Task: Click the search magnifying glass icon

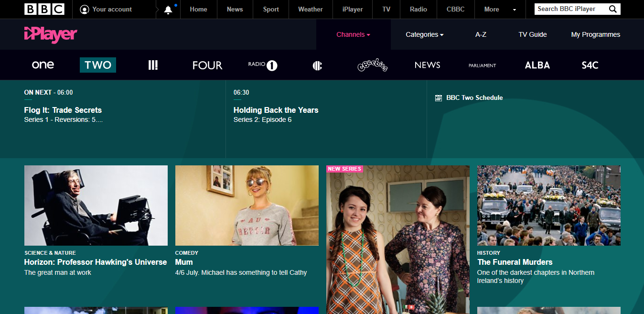Action: click(x=613, y=9)
